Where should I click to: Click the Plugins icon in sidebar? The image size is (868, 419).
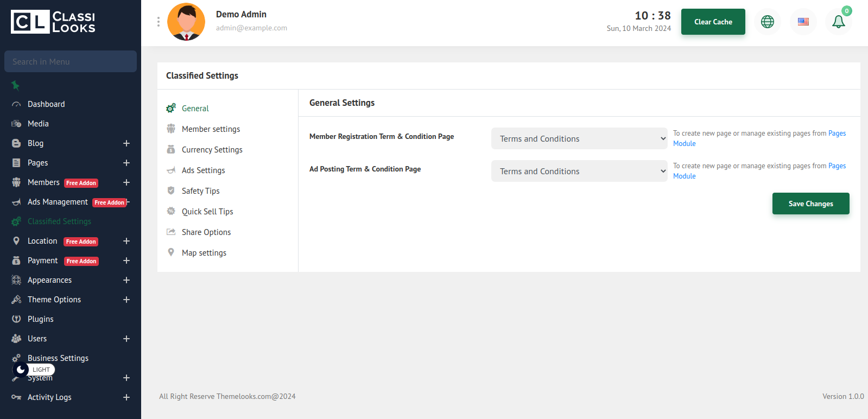click(16, 319)
